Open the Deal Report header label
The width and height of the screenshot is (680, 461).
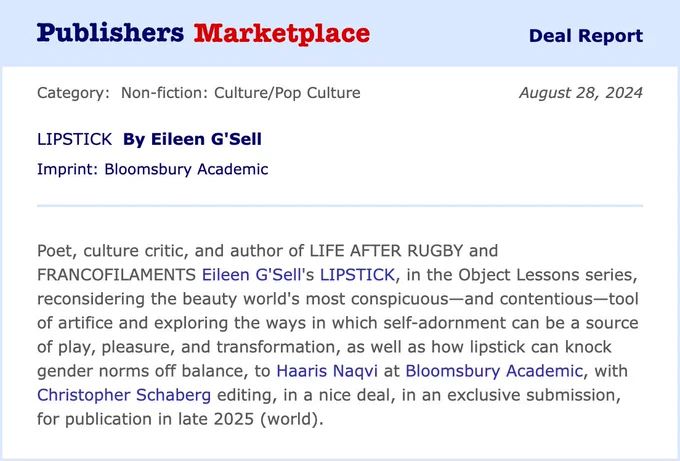tap(586, 36)
